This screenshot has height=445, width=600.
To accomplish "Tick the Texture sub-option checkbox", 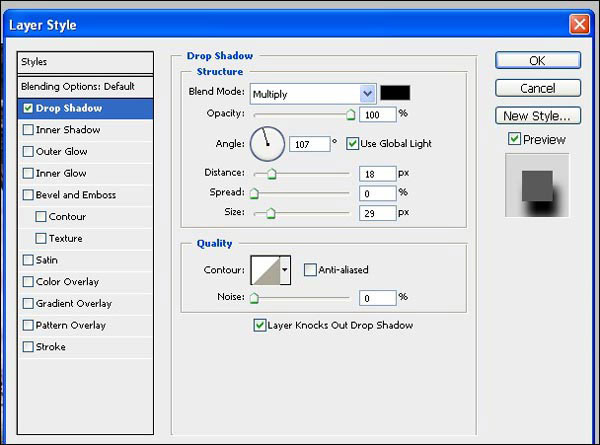I will point(41,238).
